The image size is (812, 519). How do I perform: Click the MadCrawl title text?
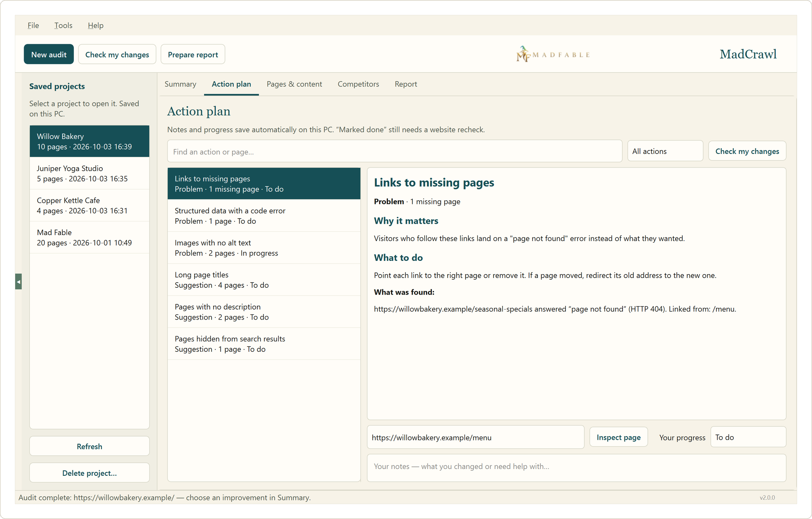(748, 54)
